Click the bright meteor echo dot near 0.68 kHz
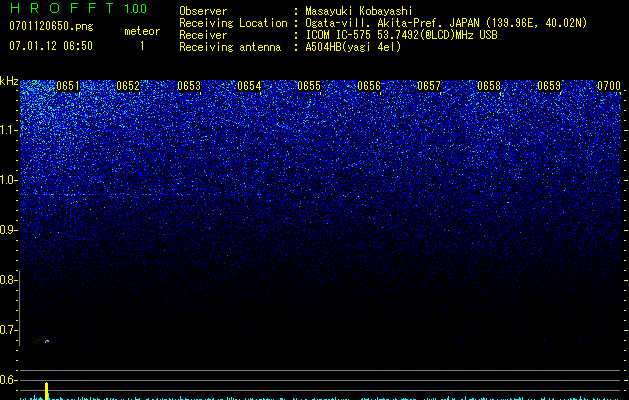The height and width of the screenshot is (400, 629). point(47,341)
